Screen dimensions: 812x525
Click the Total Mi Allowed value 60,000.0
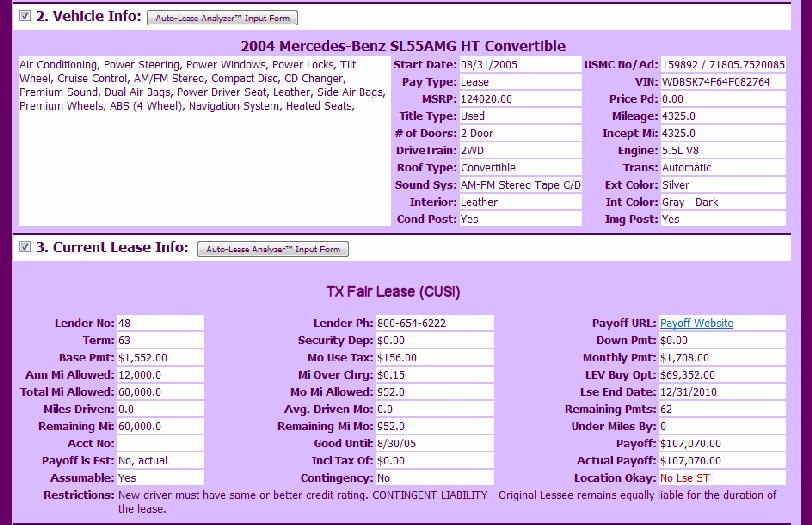click(x=160, y=392)
